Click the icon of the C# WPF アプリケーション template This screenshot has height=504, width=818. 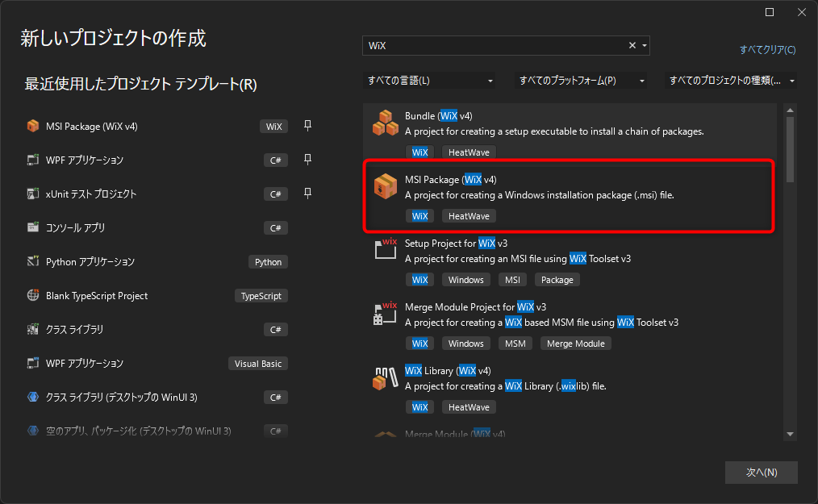coord(33,160)
